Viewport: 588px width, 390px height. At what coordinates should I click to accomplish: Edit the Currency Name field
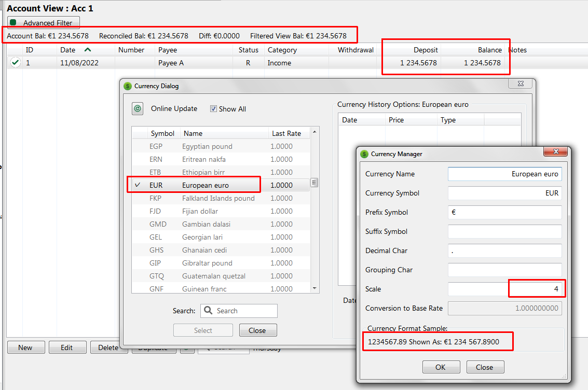click(x=504, y=174)
